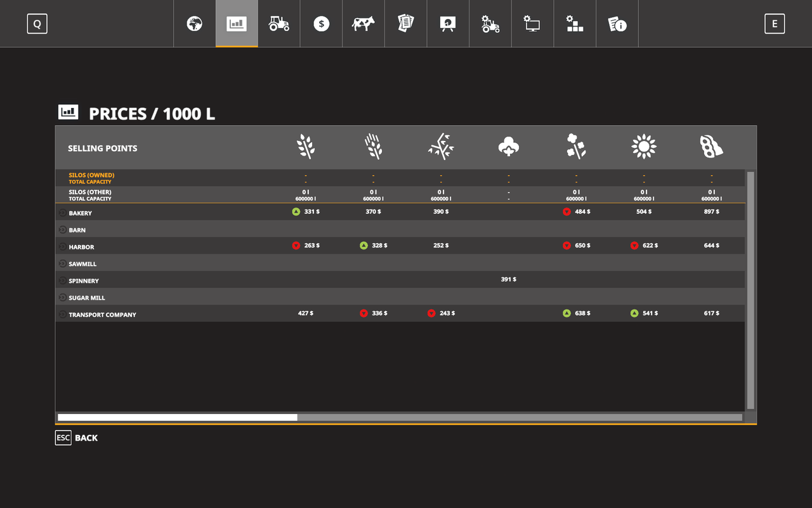Open the world map tab

point(194,23)
